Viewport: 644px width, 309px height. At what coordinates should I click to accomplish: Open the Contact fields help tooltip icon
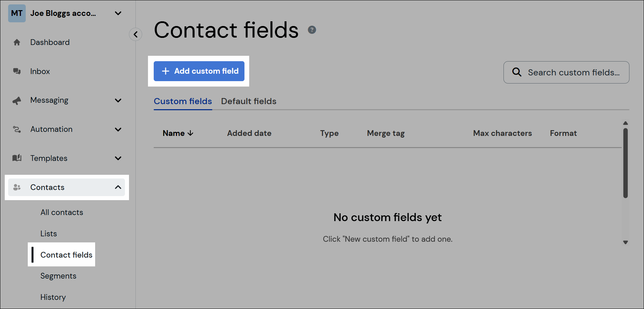point(312,30)
